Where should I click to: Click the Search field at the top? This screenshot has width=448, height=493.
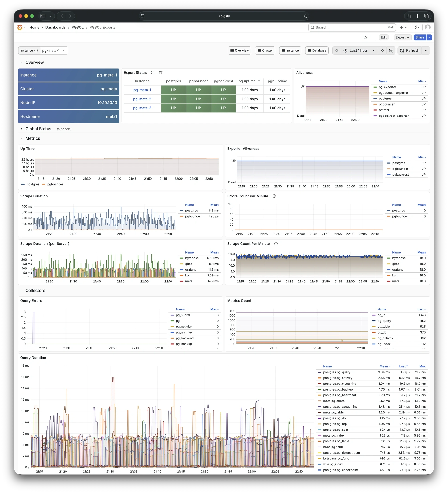point(347,27)
